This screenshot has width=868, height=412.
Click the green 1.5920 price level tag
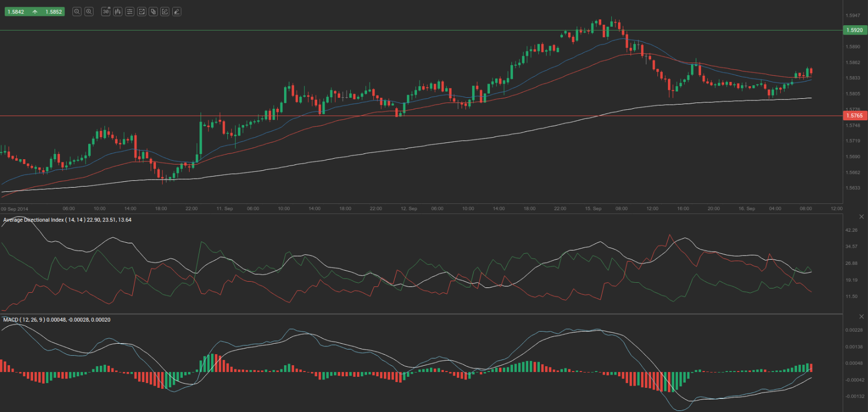[854, 30]
